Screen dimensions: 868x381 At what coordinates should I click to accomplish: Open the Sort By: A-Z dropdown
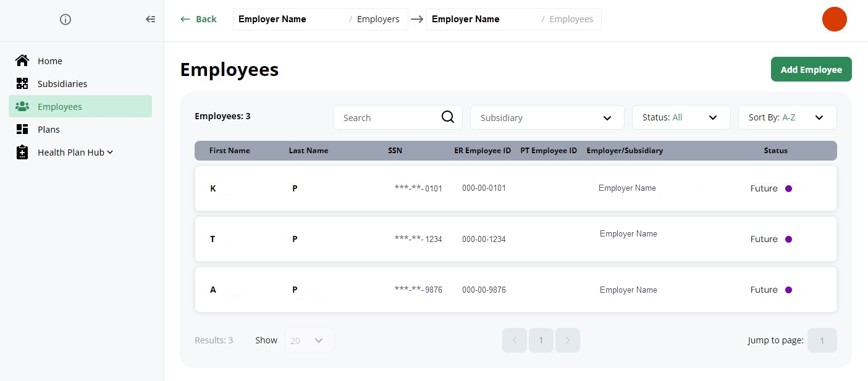point(788,117)
